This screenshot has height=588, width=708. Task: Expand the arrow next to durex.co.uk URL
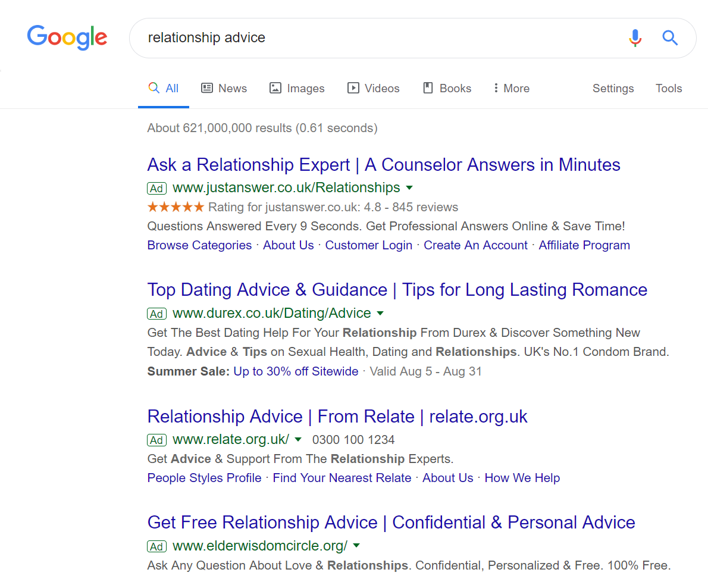pos(380,314)
